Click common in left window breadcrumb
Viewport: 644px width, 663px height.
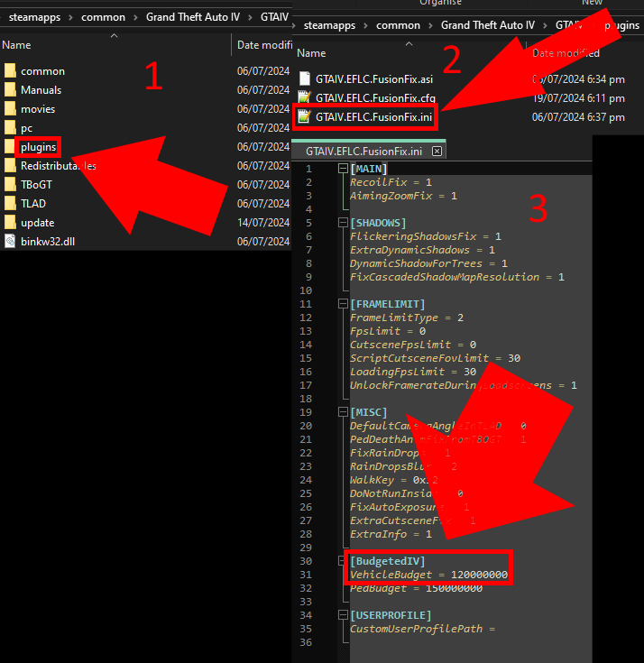click(x=103, y=17)
